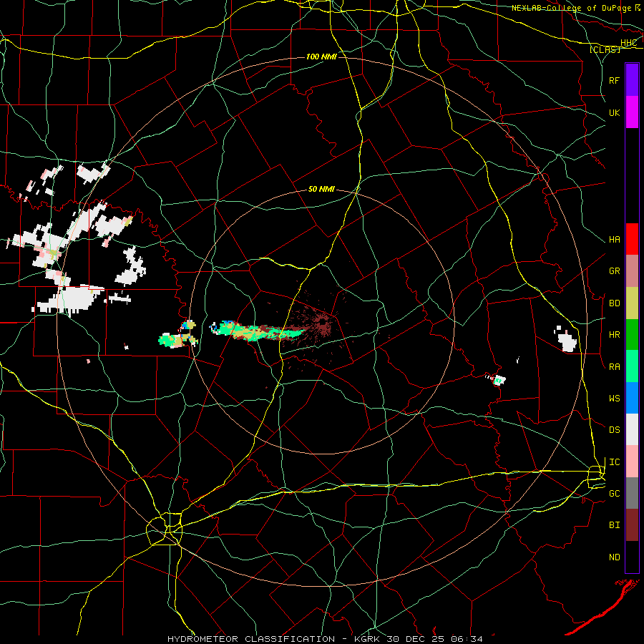Click the HA red legend color swatch
644x644 pixels.
pyautogui.click(x=632, y=239)
